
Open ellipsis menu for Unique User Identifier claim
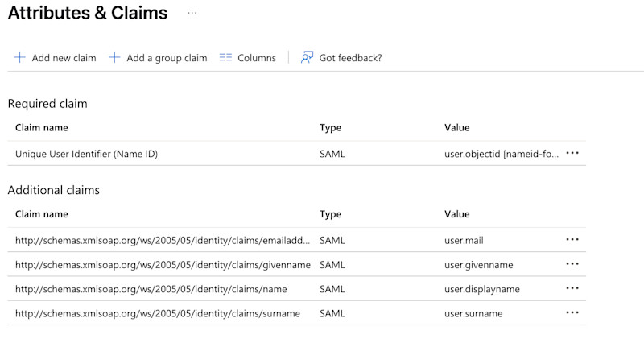click(x=572, y=153)
